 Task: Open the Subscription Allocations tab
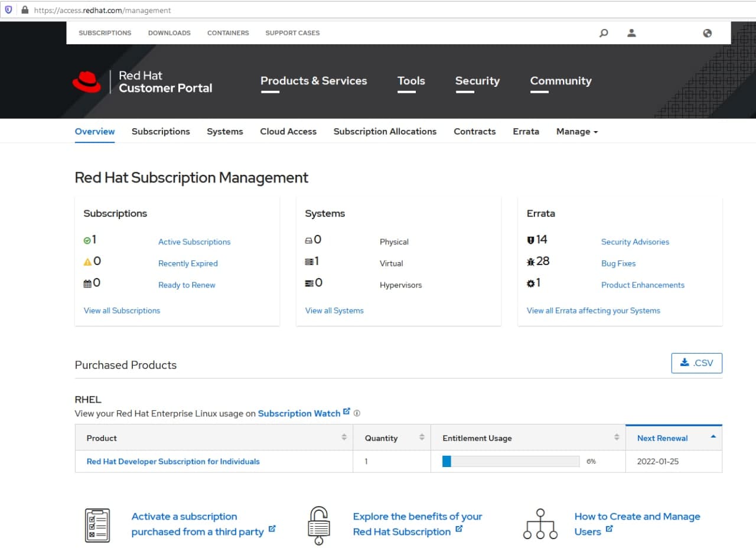(385, 132)
